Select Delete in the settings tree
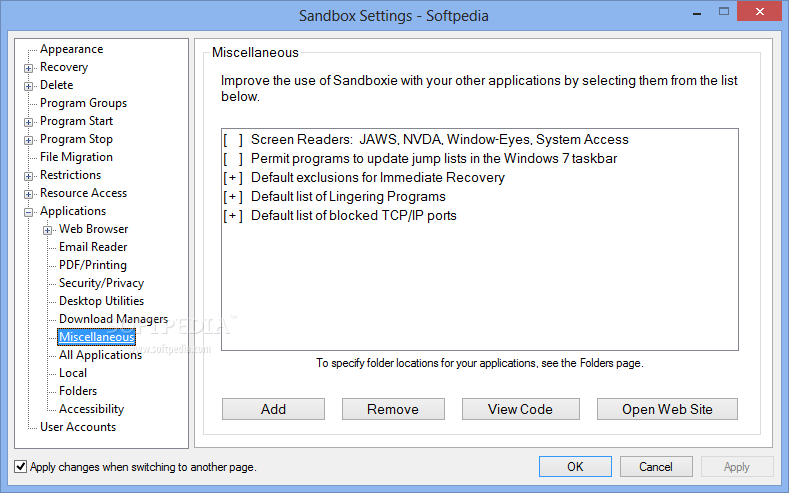This screenshot has height=493, width=789. [x=56, y=85]
